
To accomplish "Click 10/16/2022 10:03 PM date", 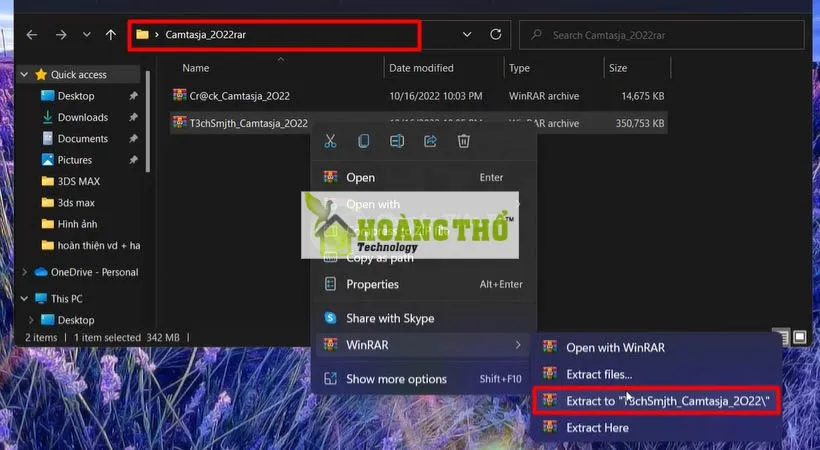I will [x=436, y=96].
